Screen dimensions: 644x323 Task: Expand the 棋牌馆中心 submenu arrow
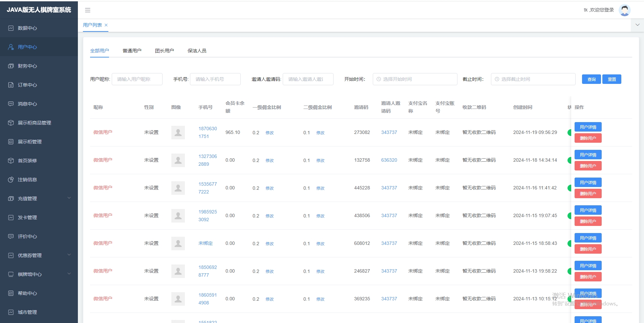tap(69, 274)
